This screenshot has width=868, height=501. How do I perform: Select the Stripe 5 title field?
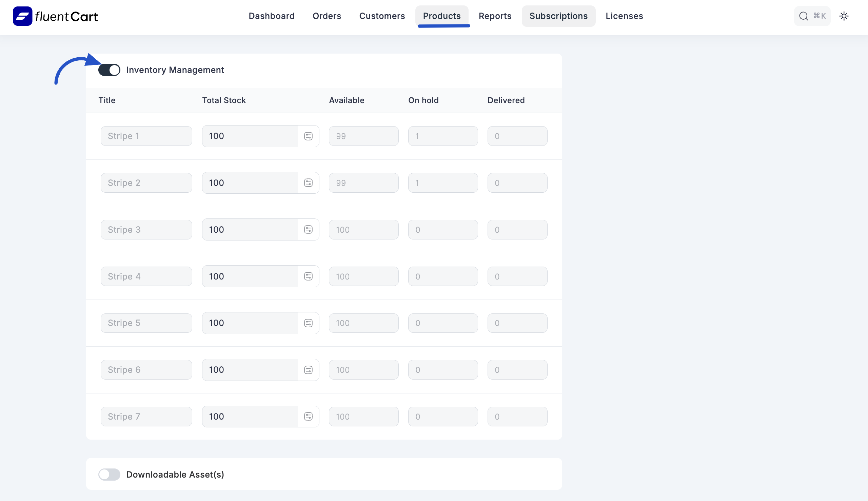pos(146,323)
